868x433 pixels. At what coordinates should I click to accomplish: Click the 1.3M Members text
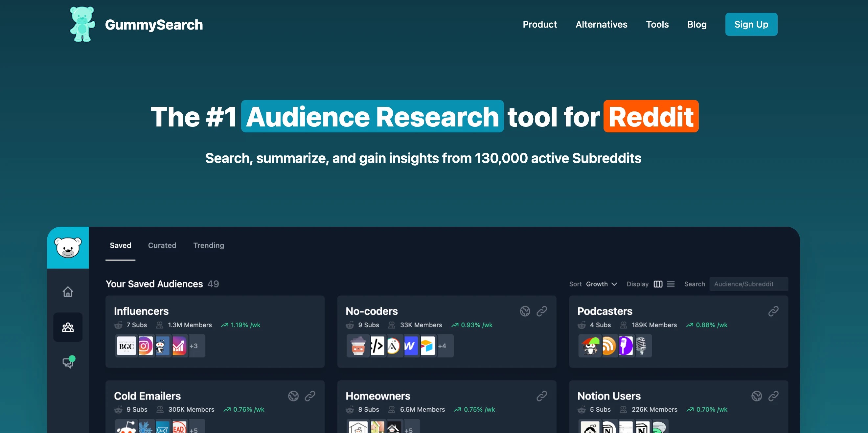click(190, 325)
